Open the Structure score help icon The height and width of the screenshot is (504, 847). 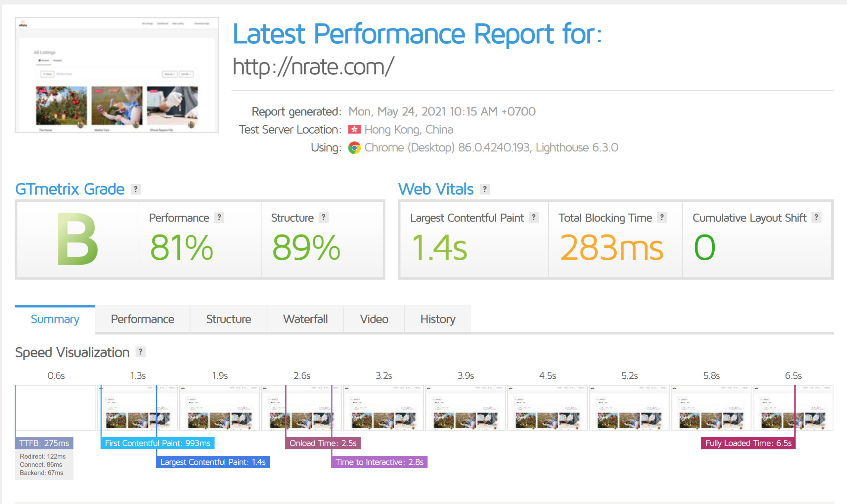point(324,217)
